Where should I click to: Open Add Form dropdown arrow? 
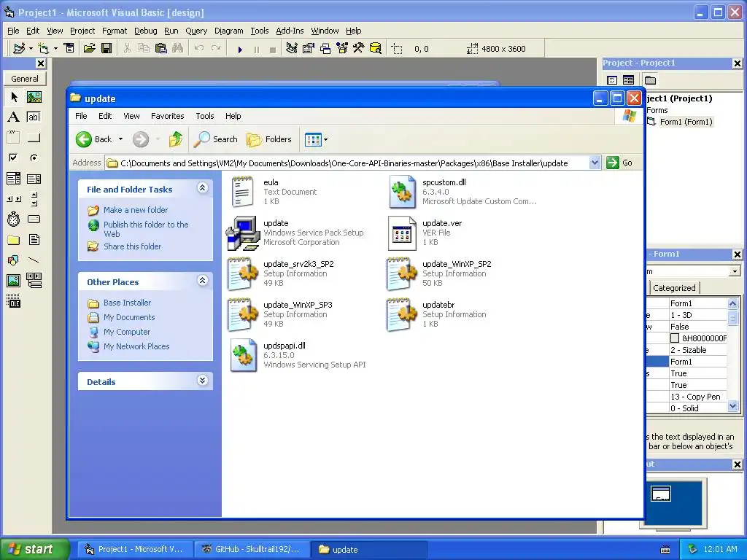coord(55,48)
